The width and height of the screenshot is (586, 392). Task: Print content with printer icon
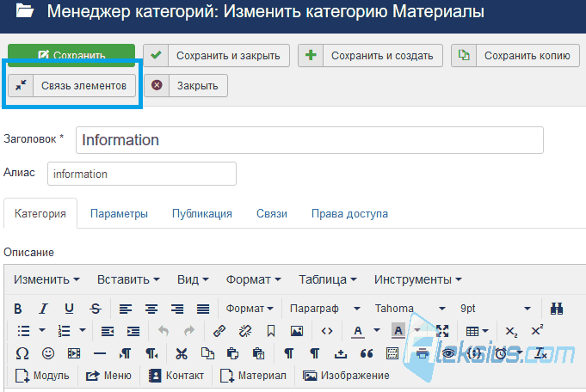coord(423,353)
